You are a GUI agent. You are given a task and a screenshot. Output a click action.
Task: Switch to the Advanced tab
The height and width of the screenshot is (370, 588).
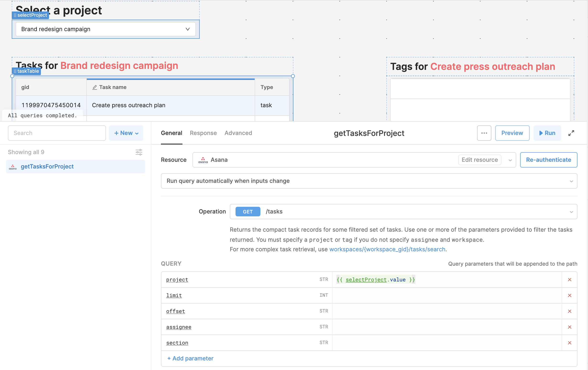pos(238,133)
